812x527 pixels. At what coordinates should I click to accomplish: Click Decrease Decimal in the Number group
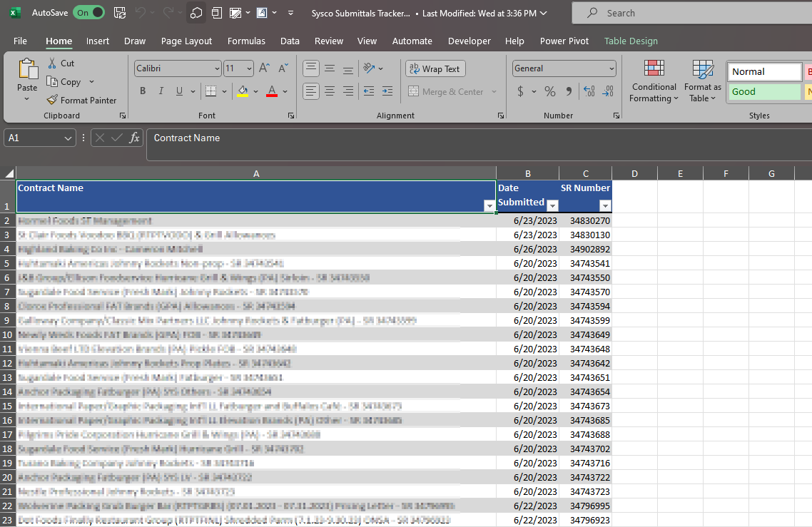click(608, 91)
